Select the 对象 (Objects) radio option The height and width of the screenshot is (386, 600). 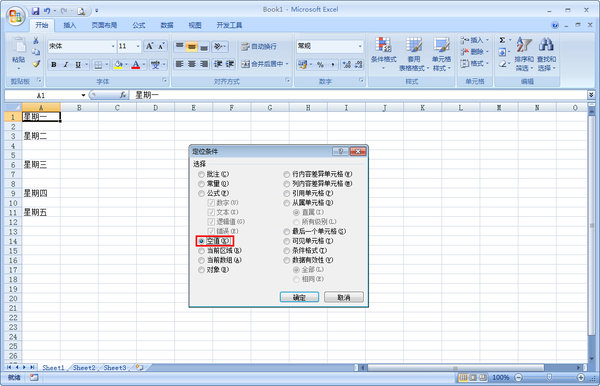[x=201, y=270]
